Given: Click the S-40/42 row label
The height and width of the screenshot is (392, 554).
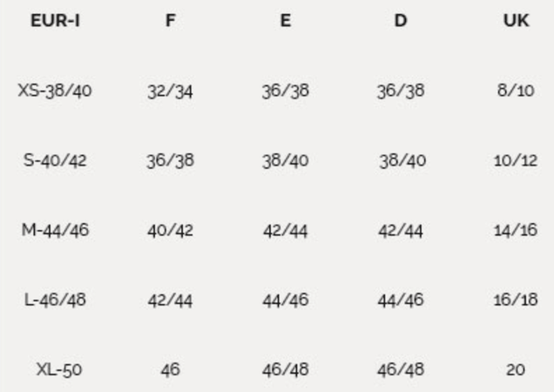Looking at the screenshot, I should pos(55,160).
